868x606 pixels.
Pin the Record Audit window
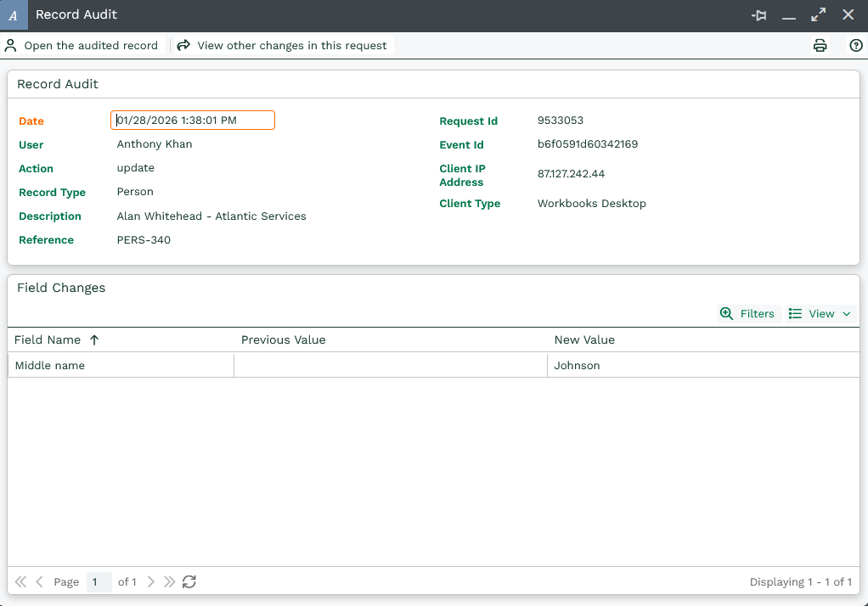(758, 15)
